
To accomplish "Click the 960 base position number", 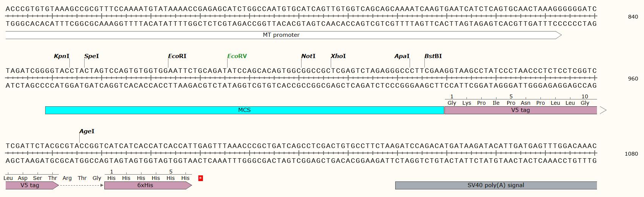I will 633,79.
